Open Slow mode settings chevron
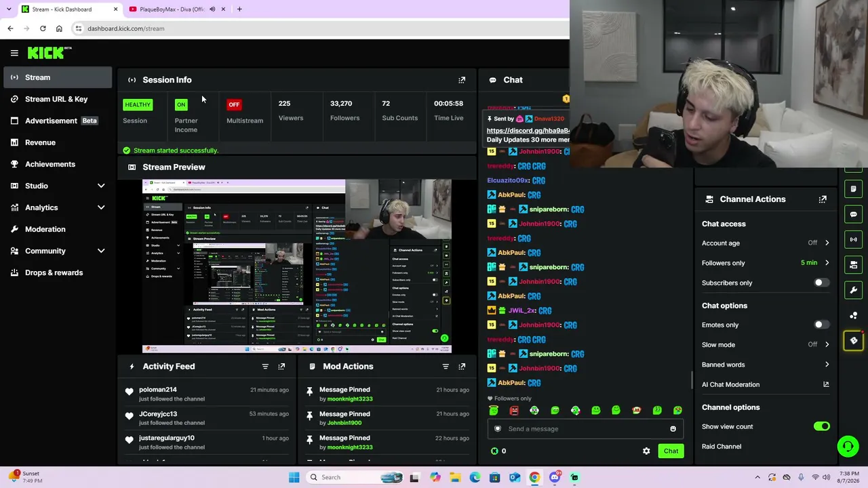The height and width of the screenshot is (488, 868). point(827,344)
